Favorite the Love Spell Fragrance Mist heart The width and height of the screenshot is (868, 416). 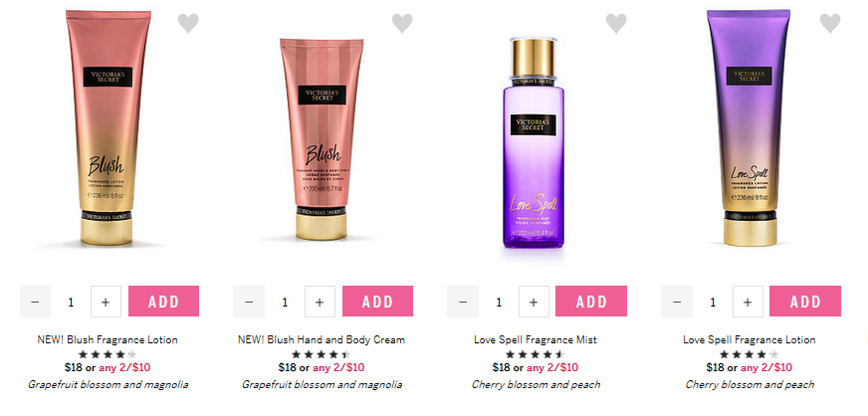[616, 23]
